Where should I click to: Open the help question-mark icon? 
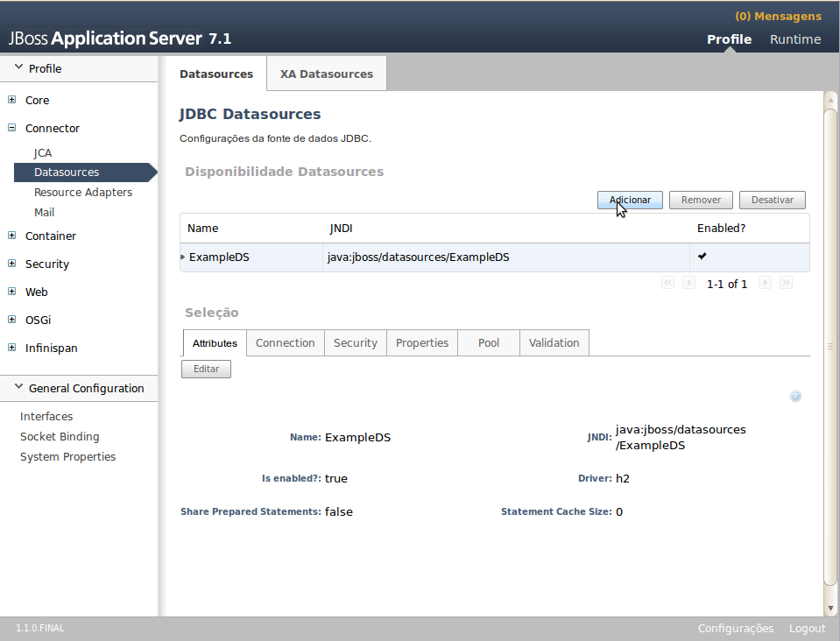pos(795,396)
